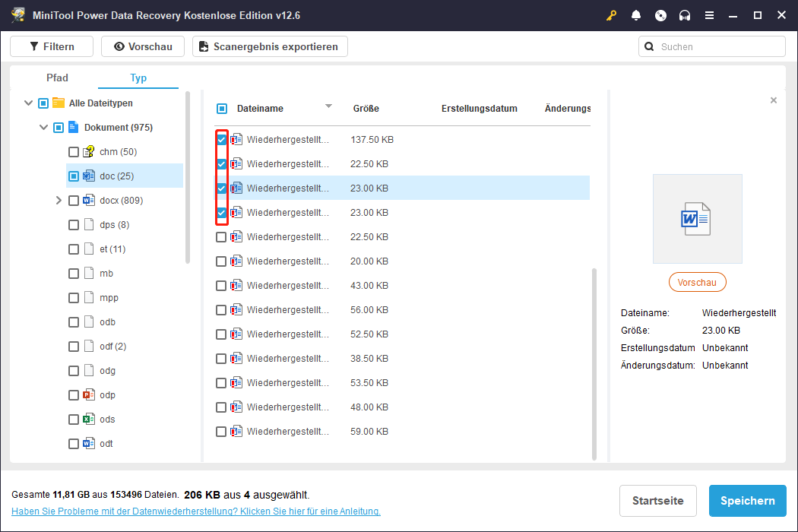Select the 48.00 KB file row

[x=402, y=407]
